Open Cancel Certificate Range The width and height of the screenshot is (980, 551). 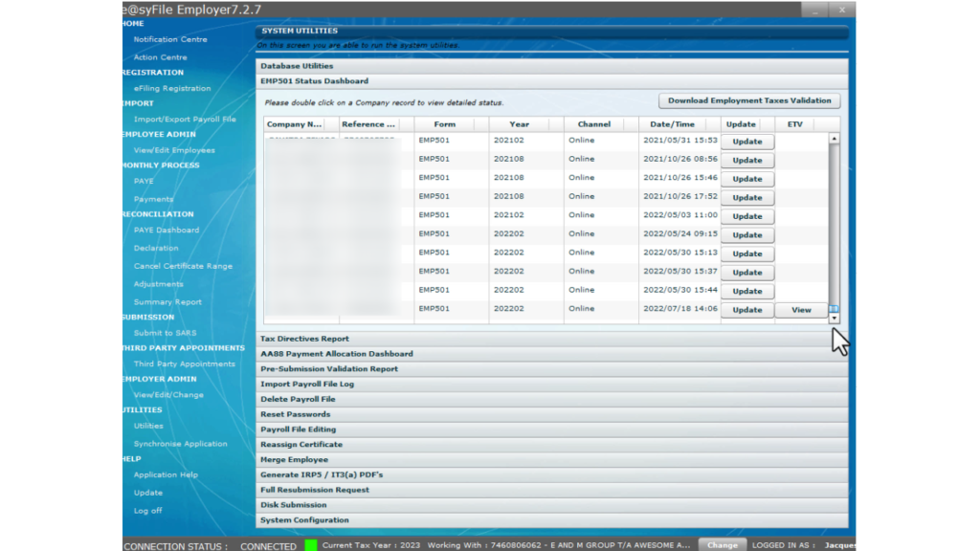point(183,266)
